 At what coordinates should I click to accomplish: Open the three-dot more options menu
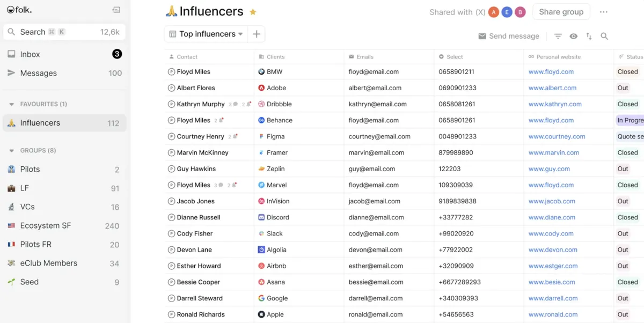(x=604, y=12)
